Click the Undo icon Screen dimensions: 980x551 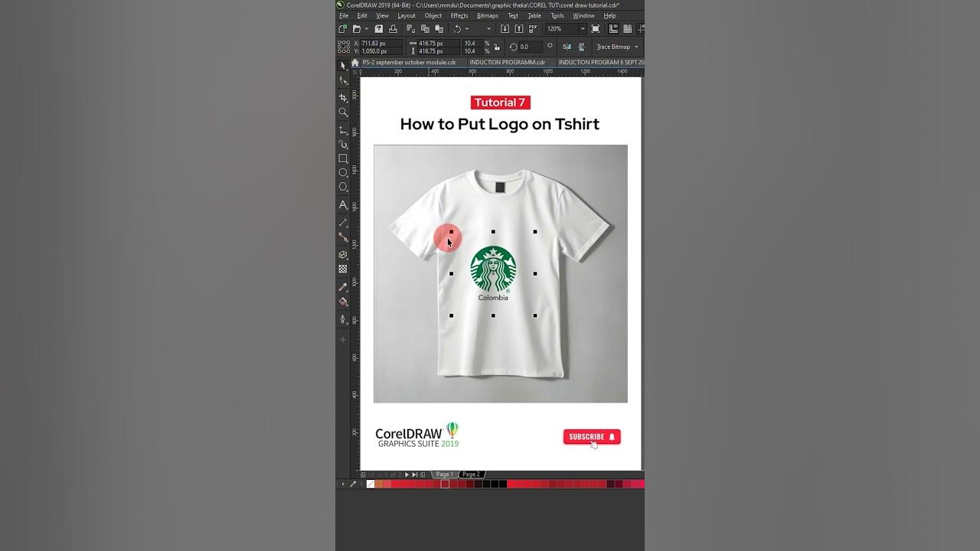coord(457,29)
